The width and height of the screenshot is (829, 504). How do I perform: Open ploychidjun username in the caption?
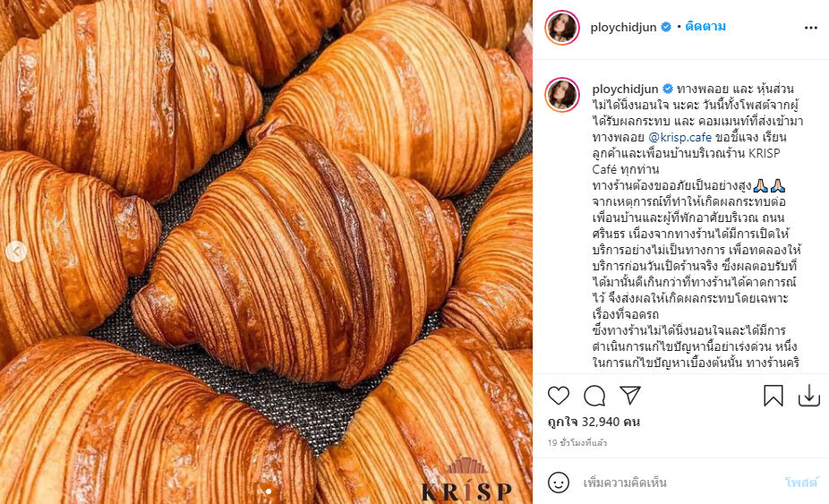coord(626,89)
